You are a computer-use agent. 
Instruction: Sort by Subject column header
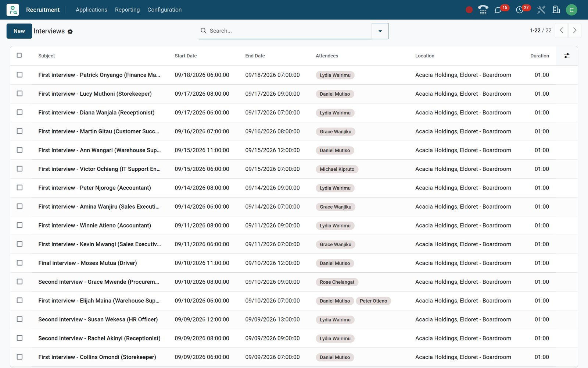pos(47,56)
